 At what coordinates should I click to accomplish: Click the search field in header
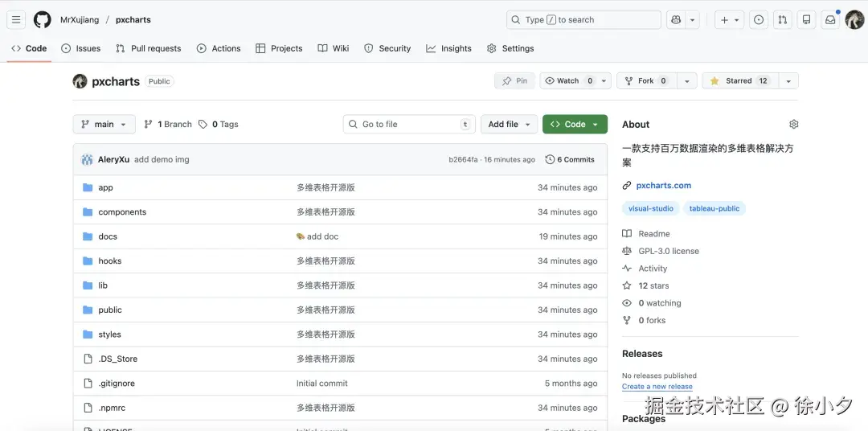tap(583, 20)
